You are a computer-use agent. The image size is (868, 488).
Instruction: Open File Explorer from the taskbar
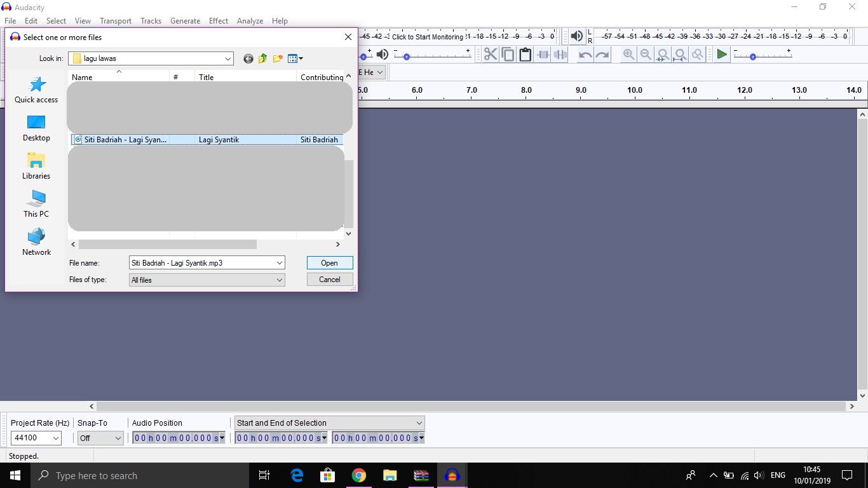click(x=390, y=475)
